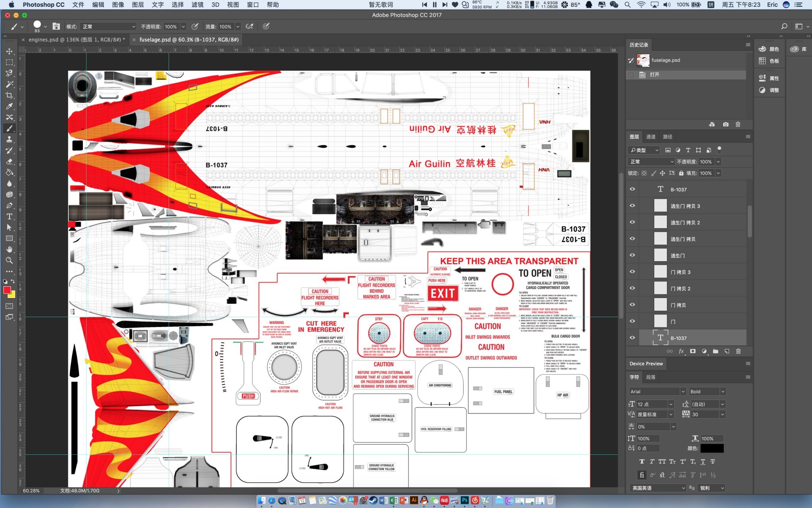
Task: Filter layers by type layers (T icon)
Action: point(688,150)
